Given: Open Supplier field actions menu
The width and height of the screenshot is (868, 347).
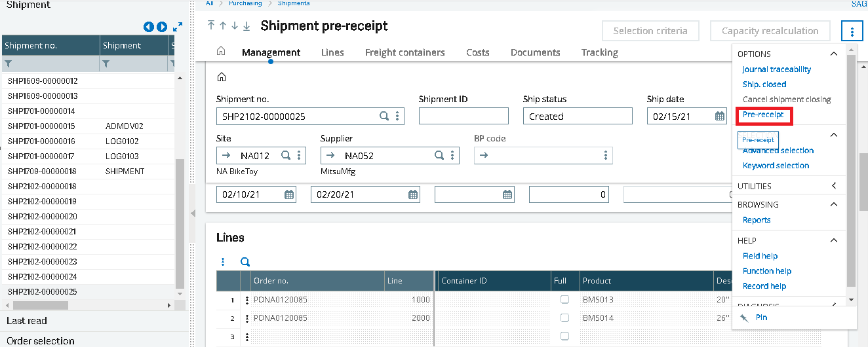Looking at the screenshot, I should [x=453, y=155].
